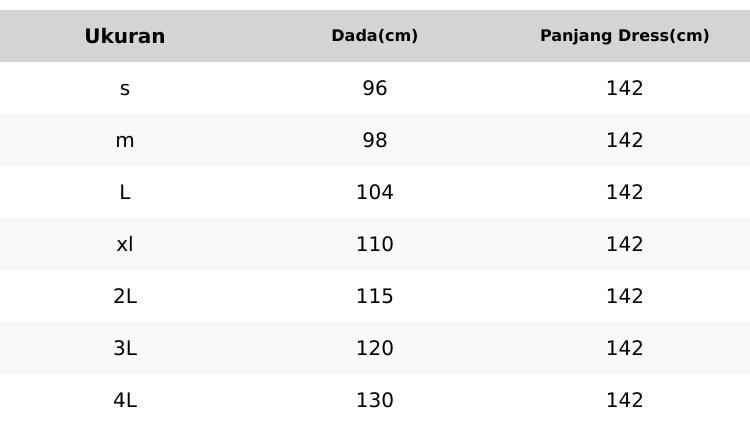The width and height of the screenshot is (750, 426).
Task: Select the 4L size cell
Action: 125,400
